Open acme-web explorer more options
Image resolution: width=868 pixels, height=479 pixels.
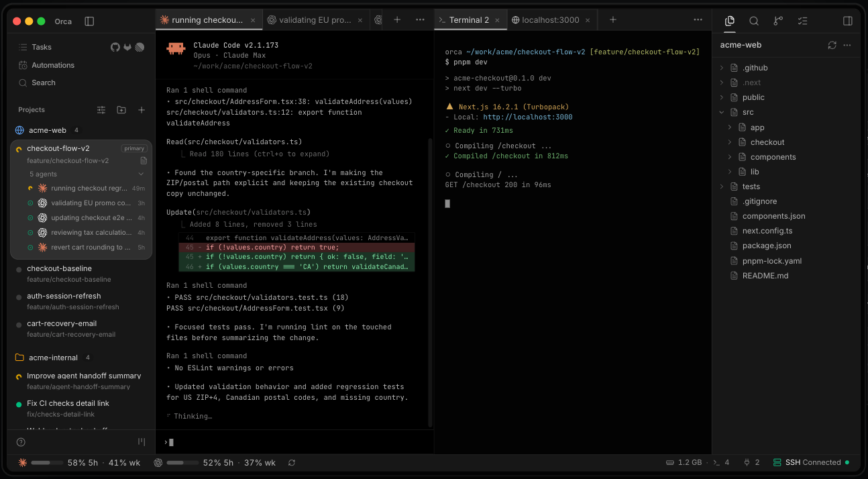point(847,45)
